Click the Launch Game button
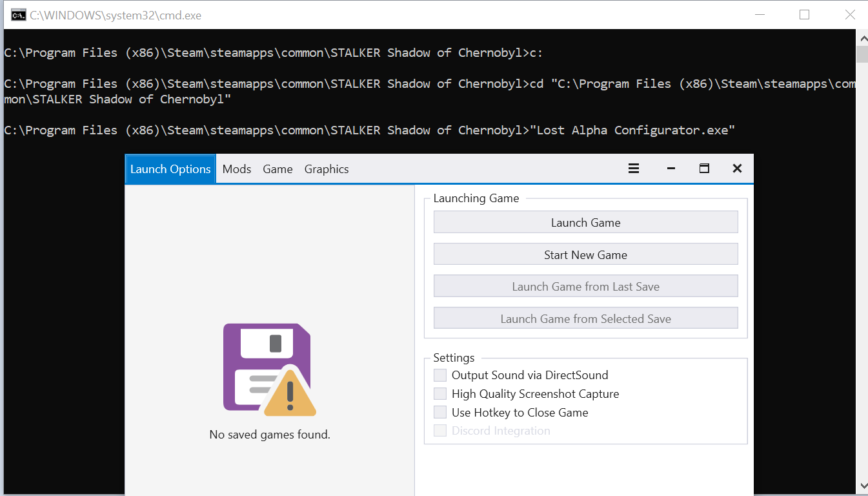The image size is (868, 496). (x=586, y=222)
